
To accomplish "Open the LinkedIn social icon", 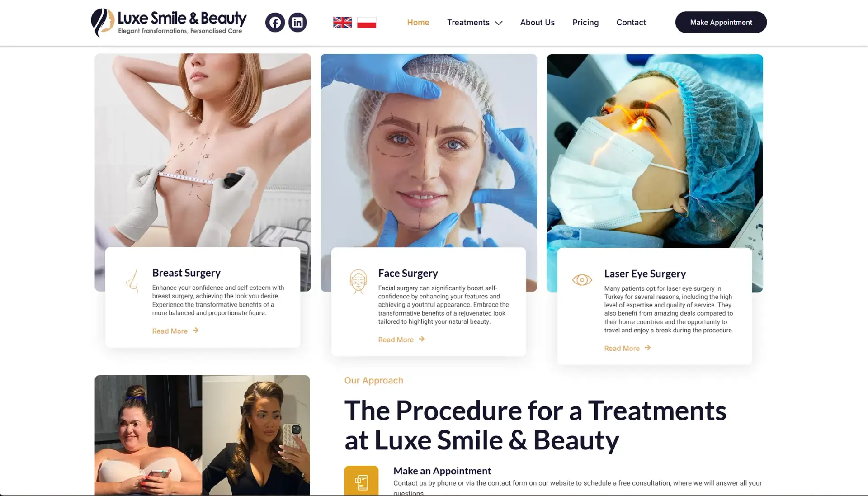I will [x=297, y=22].
